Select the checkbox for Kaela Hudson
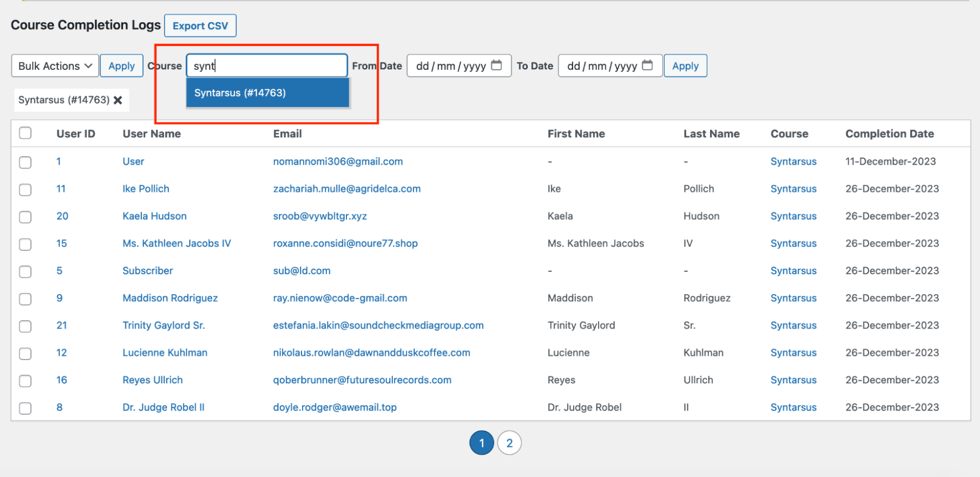 click(25, 217)
